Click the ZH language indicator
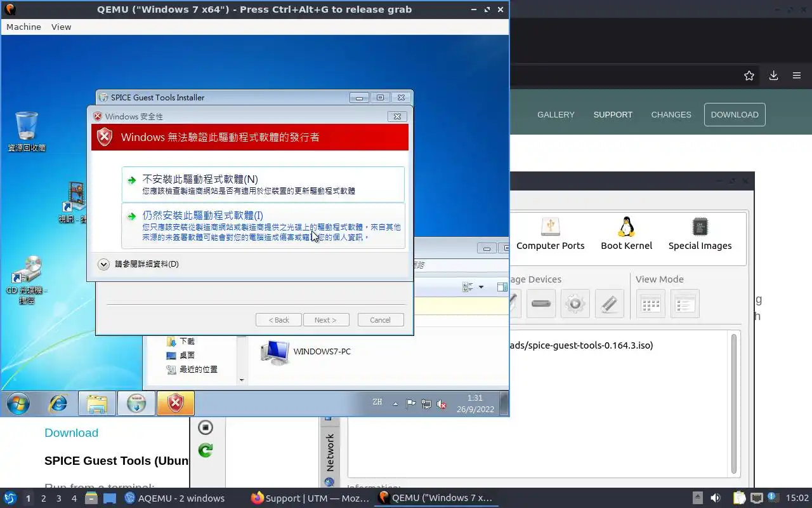This screenshot has height=508, width=812. pos(377,402)
